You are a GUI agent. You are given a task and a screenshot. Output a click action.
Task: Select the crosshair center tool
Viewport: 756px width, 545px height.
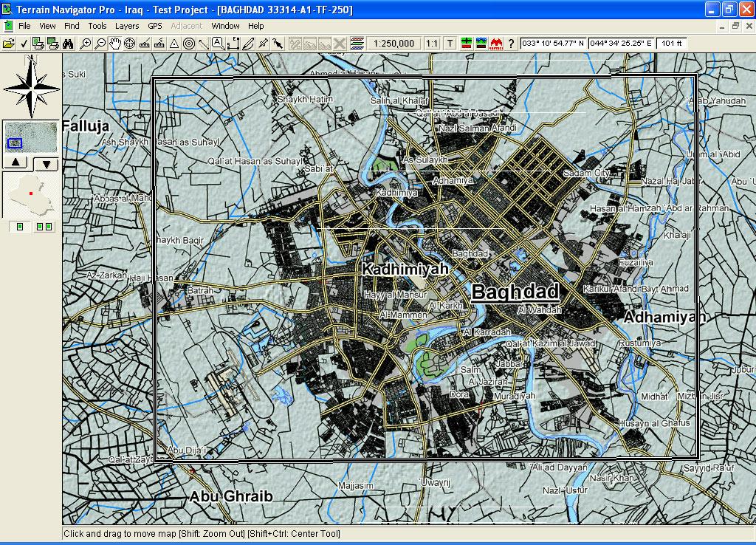[130, 44]
